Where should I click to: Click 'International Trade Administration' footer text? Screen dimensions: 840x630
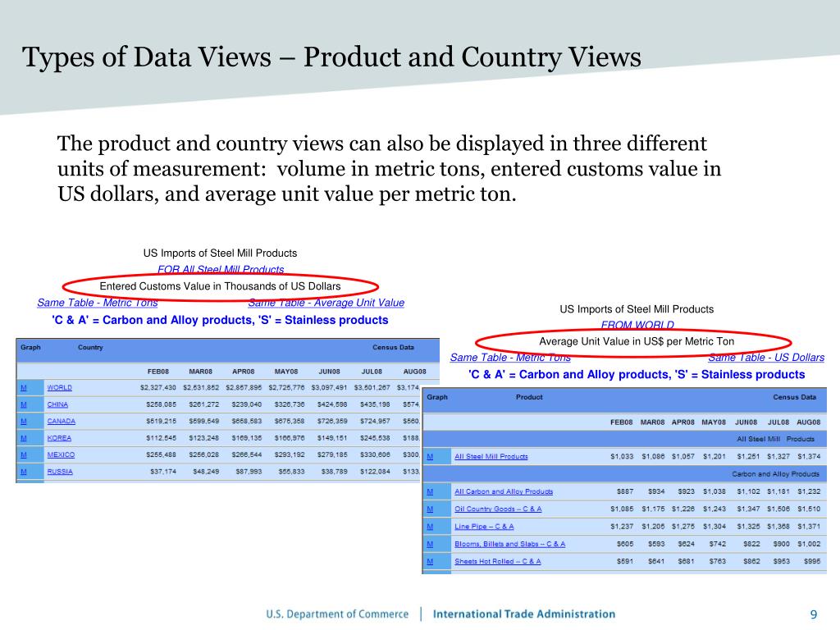[524, 614]
